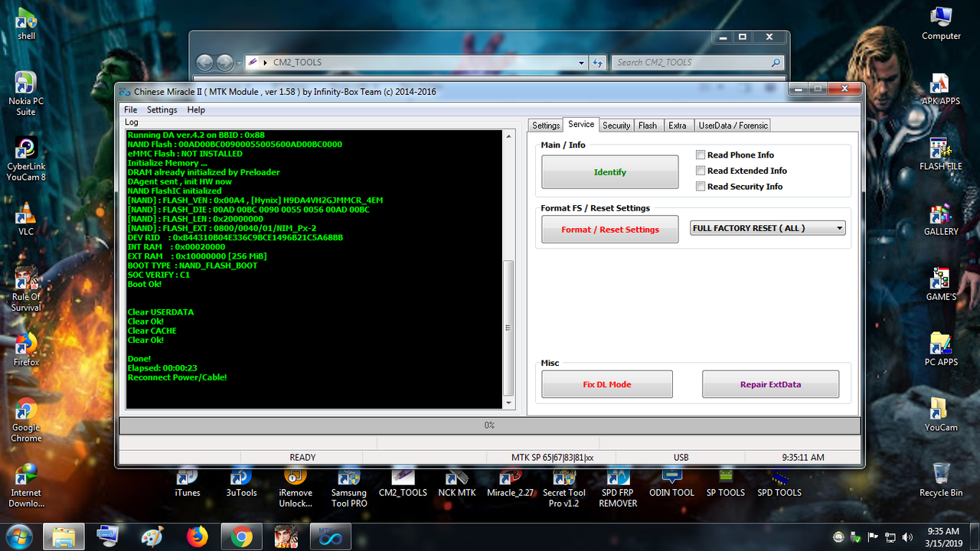Open the Recycle Bin
The image size is (980, 551).
[x=941, y=479]
